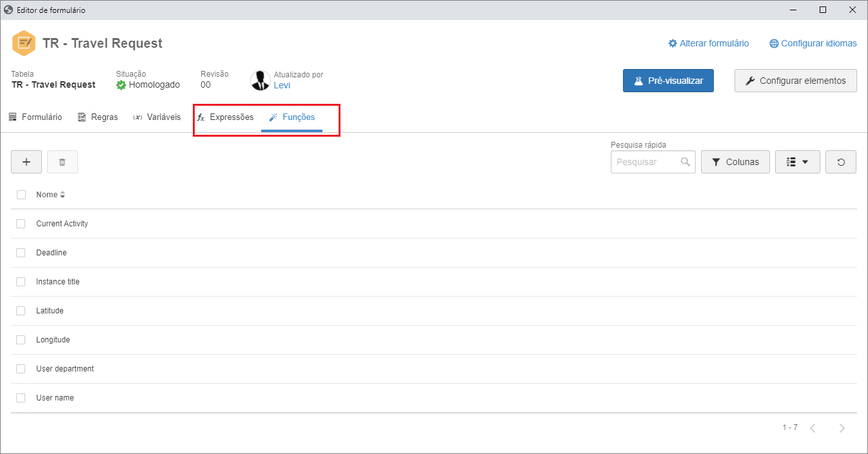Viewport: 868px width, 454px height.
Task: Select the Latitude function name
Action: tap(50, 311)
